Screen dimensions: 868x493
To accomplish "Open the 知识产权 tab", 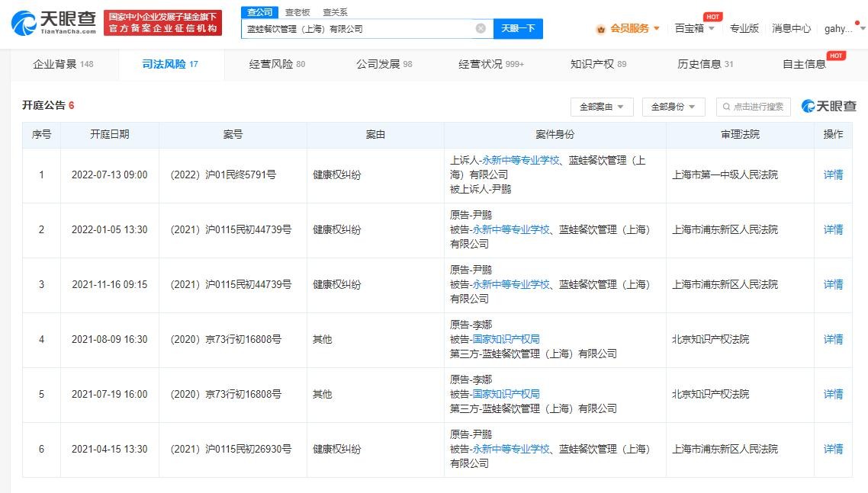I will point(598,64).
